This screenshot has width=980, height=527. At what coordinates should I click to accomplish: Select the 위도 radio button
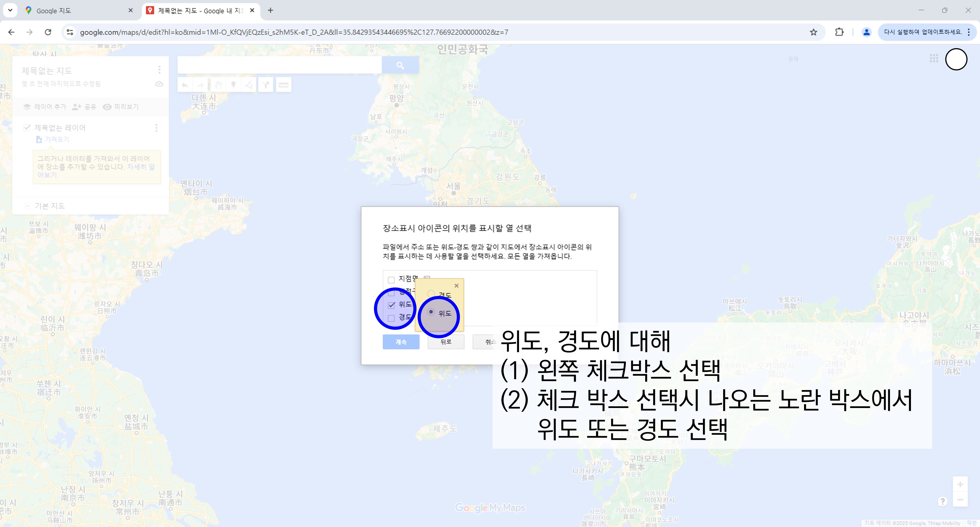click(431, 312)
